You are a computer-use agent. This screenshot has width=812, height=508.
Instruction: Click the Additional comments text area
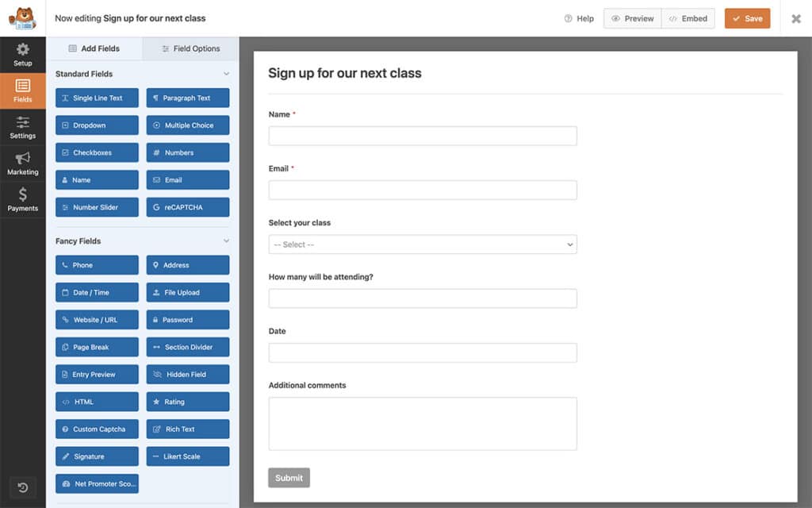tap(423, 424)
